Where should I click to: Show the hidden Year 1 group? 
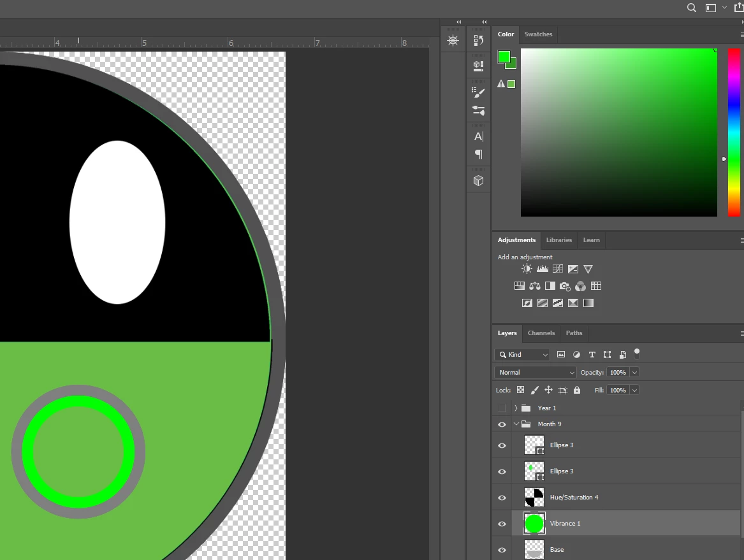(502, 408)
